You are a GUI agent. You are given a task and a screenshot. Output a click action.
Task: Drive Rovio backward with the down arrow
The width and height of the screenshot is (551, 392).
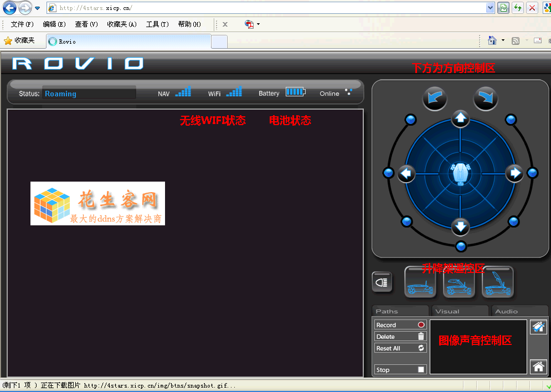[460, 226]
